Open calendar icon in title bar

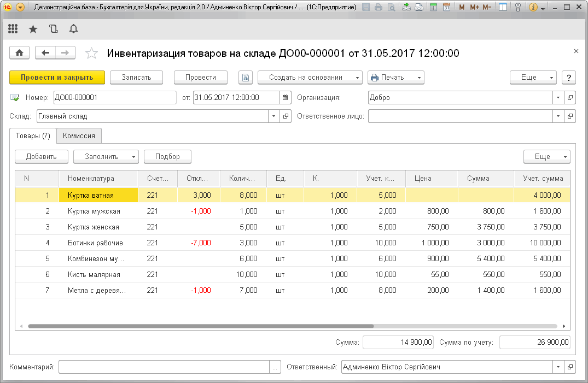point(446,8)
